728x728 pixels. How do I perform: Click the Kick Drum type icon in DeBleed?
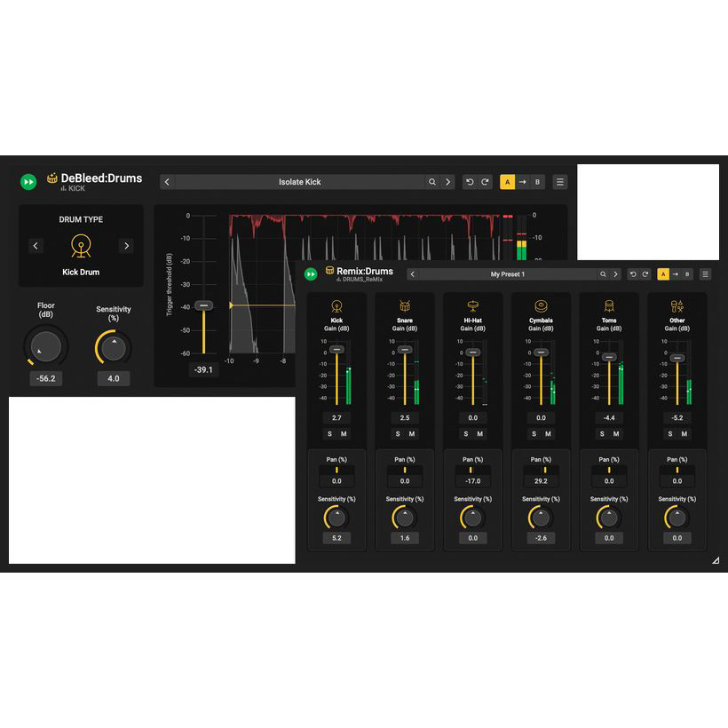click(x=81, y=246)
